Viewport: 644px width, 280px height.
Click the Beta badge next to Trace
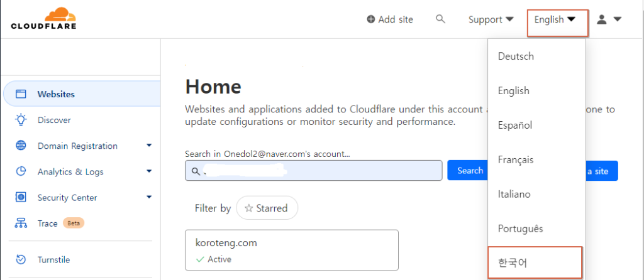coord(74,223)
